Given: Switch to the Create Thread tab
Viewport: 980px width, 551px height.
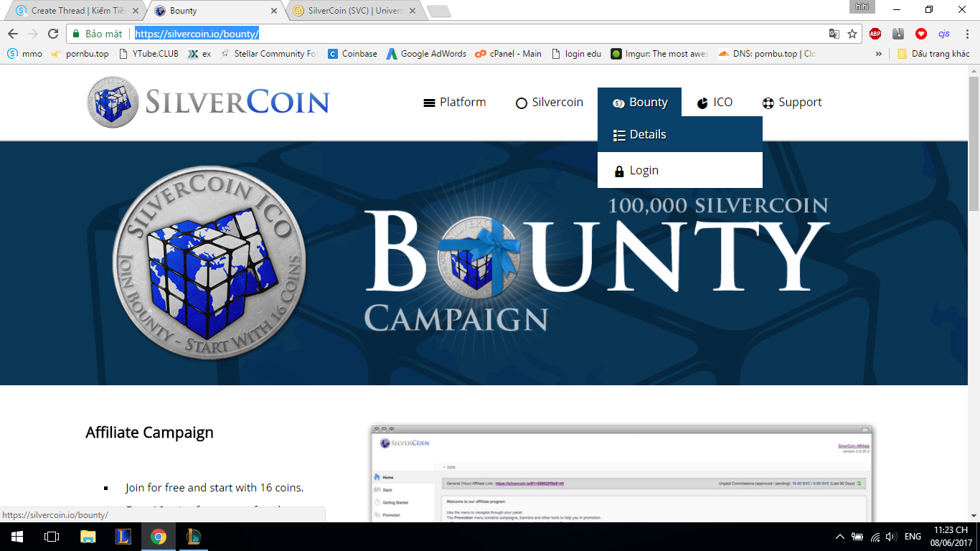Looking at the screenshot, I should coord(77,11).
